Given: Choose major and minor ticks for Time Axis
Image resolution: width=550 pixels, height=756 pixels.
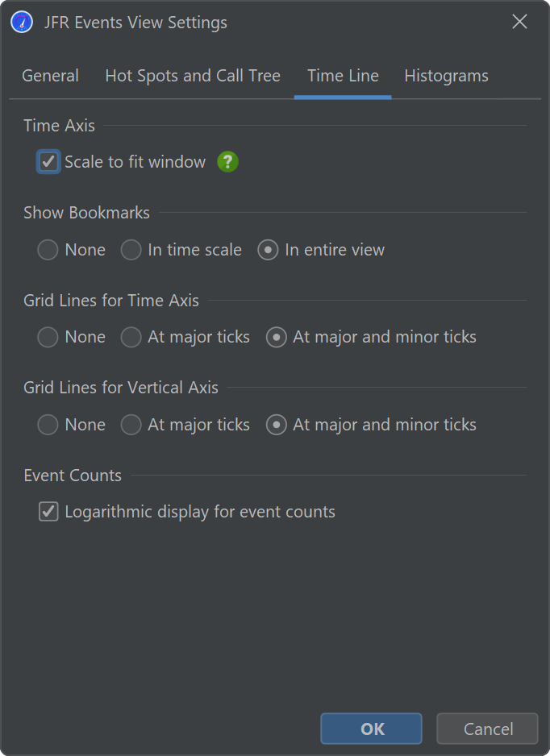Looking at the screenshot, I should [x=277, y=337].
